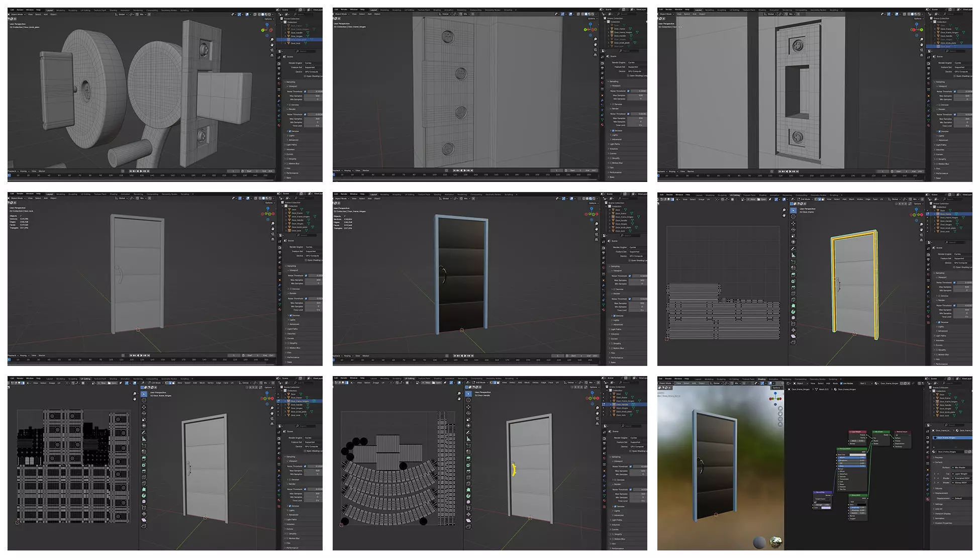Viewport: 980px width, 558px height.
Task: Open Render properties tab icon in knob close-up screenshot
Action: point(279,64)
